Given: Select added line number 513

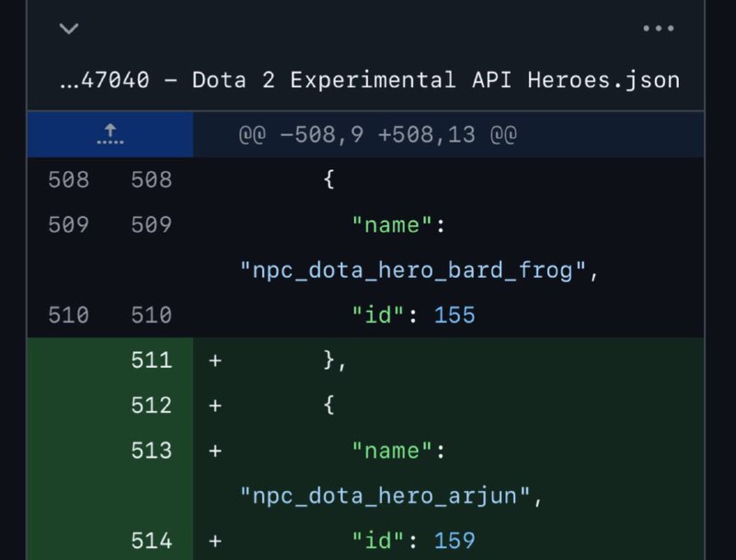Looking at the screenshot, I should [x=152, y=451].
